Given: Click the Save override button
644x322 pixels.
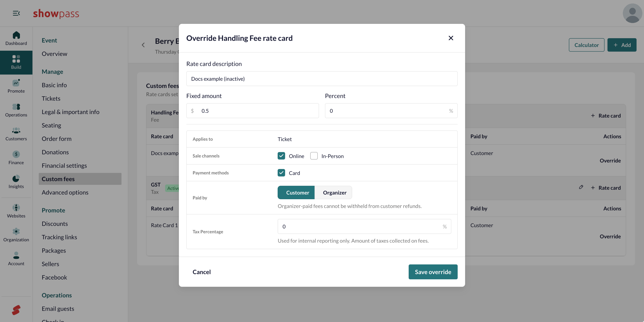Looking at the screenshot, I should 433,272.
